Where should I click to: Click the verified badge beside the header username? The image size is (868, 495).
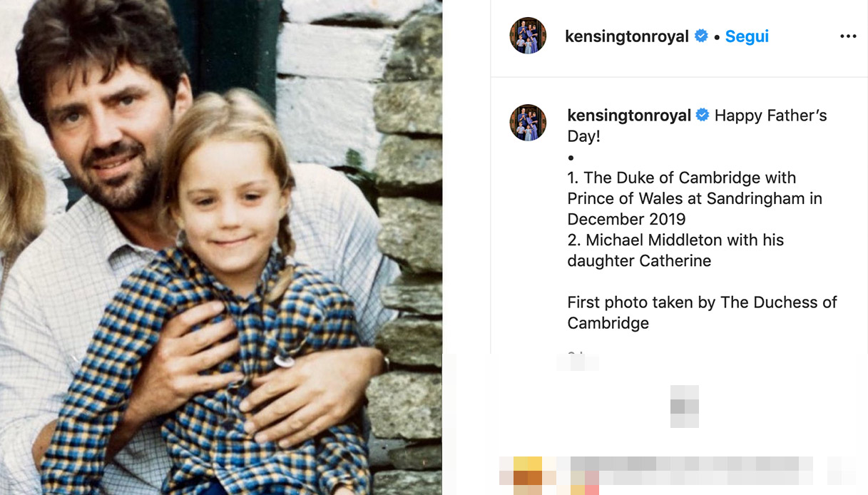(701, 36)
